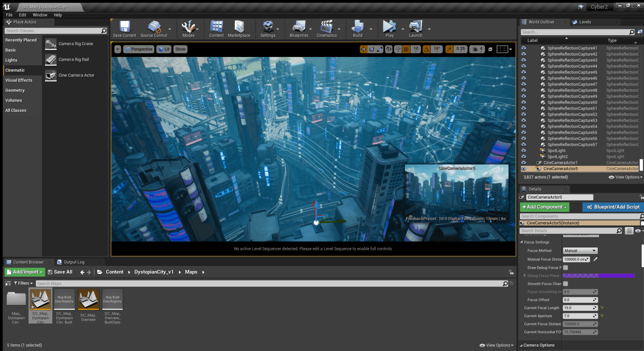Open the Marketplace icon
Viewport: 644px width, 351px height.
pyautogui.click(x=239, y=27)
